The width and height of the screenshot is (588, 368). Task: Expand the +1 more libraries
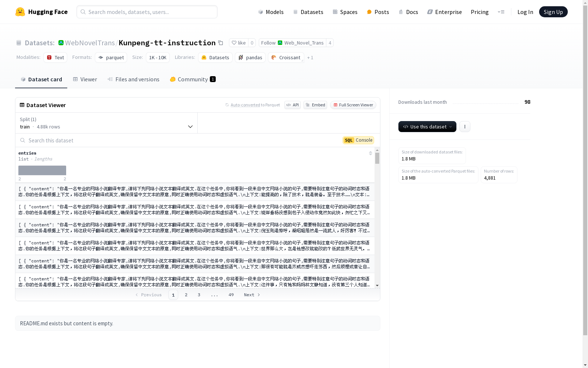point(310,57)
